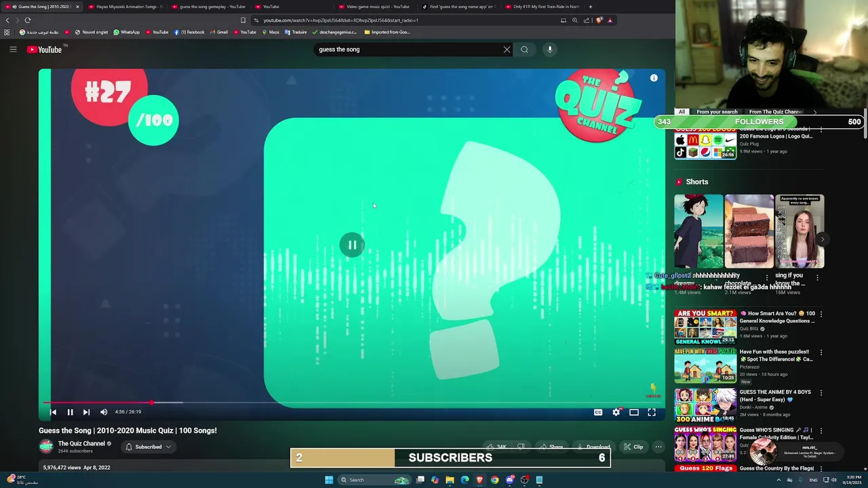Mute the video volume
The height and width of the screenshot is (488, 868).
pyautogui.click(x=104, y=412)
